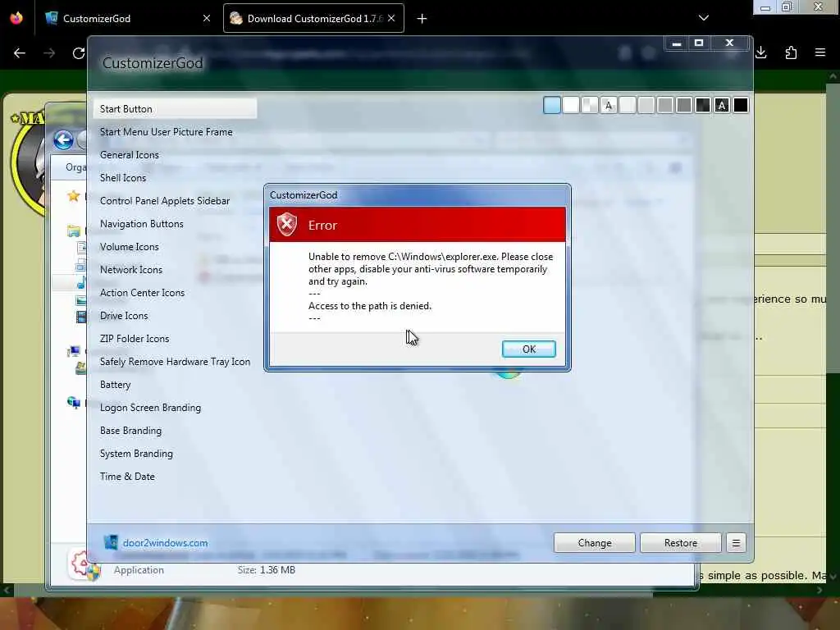
Task: Pick the checkered transparent background swatch
Action: click(590, 105)
